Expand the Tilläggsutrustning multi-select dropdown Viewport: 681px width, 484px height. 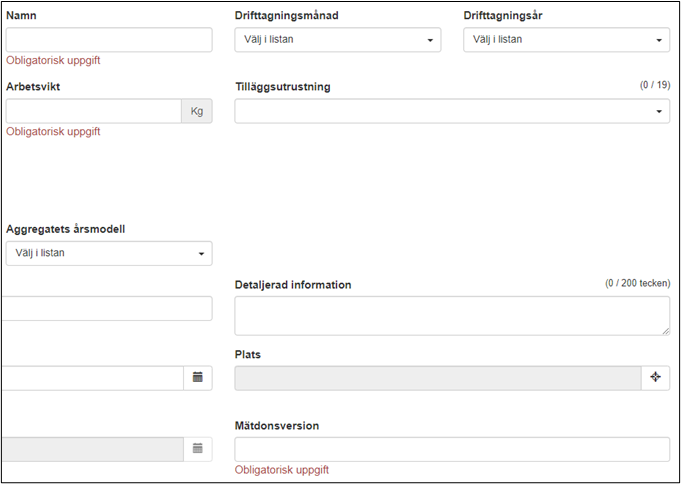click(x=452, y=111)
